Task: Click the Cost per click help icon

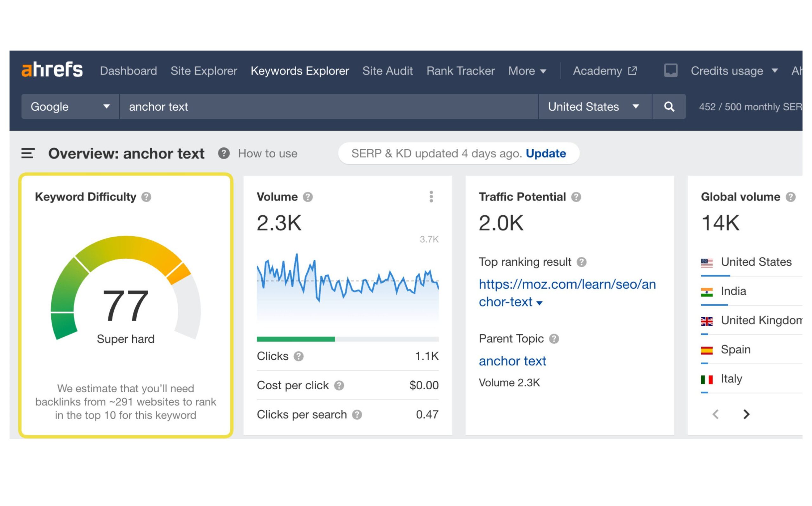Action: (339, 385)
